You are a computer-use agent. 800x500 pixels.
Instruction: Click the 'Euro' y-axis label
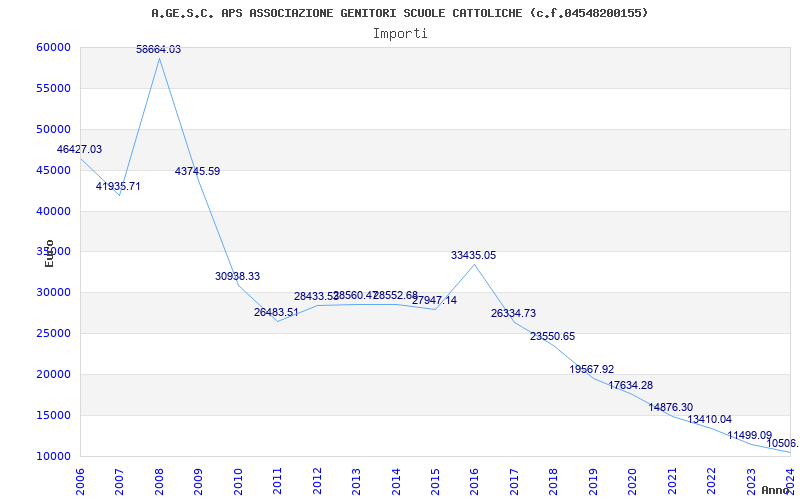tap(49, 253)
